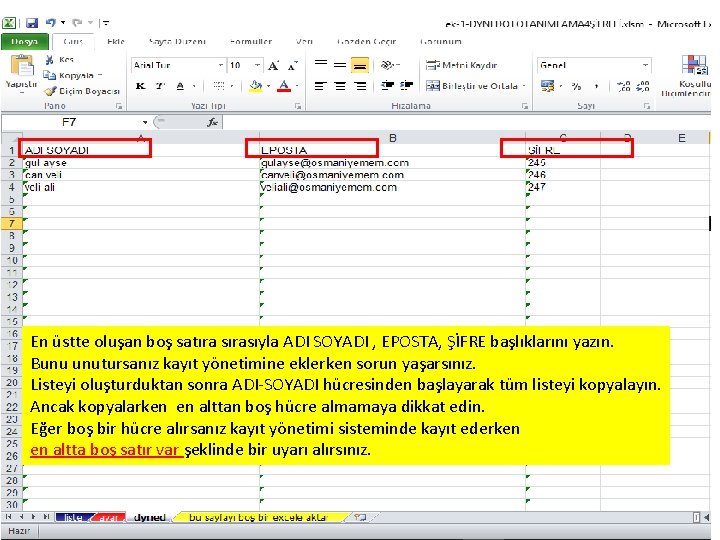Click the Yapıştır paste icon

(x=22, y=66)
